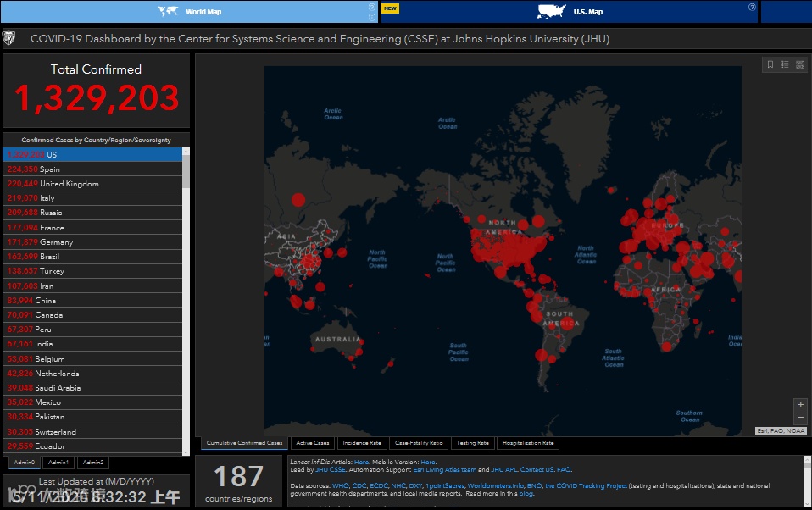Select the Incidence Rate tab
812x510 pixels.
(x=362, y=443)
